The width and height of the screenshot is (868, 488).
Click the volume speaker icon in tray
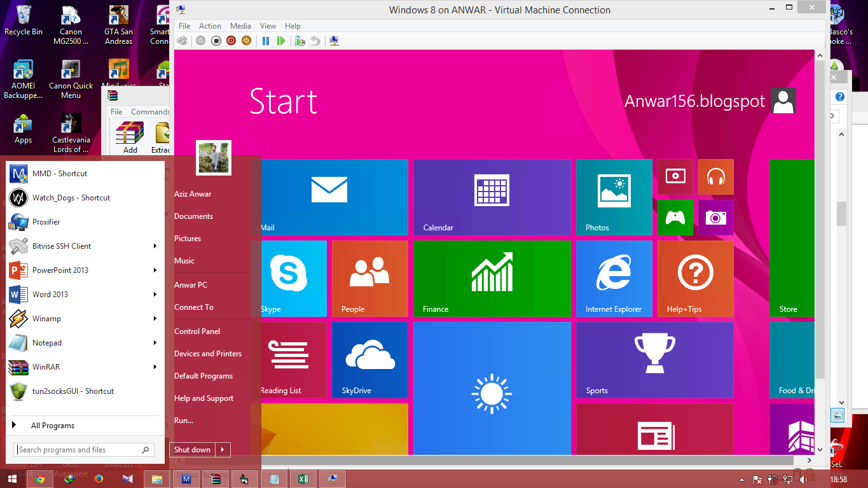point(803,479)
